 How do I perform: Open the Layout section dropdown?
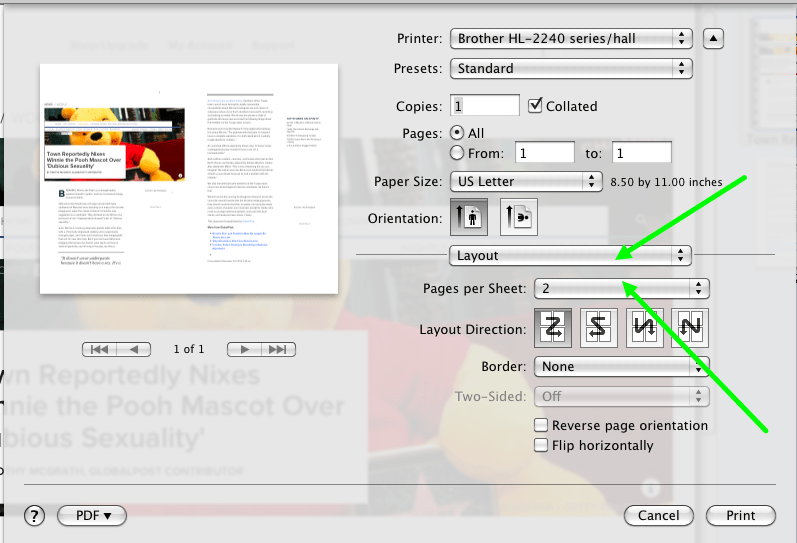click(x=570, y=256)
